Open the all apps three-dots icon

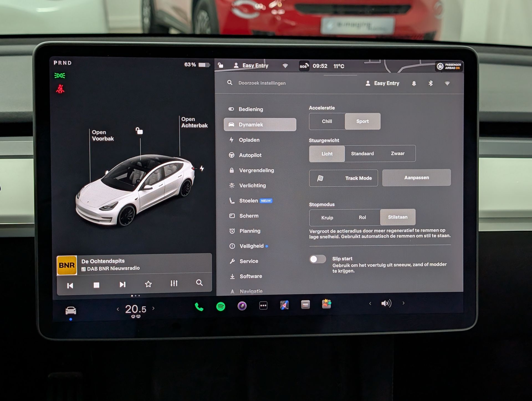[x=263, y=306]
